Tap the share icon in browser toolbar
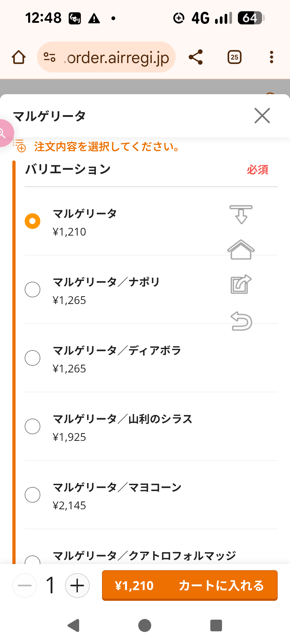This screenshot has width=290, height=644. click(x=196, y=57)
